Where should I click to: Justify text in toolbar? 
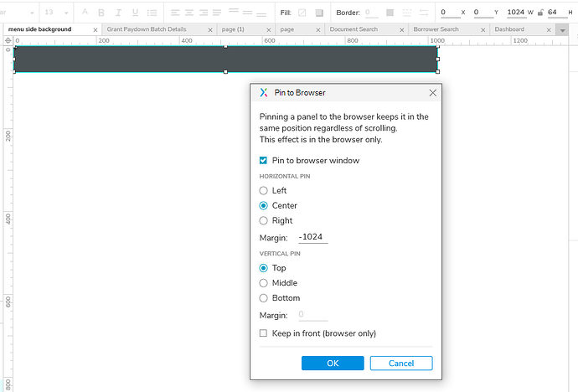(x=217, y=13)
